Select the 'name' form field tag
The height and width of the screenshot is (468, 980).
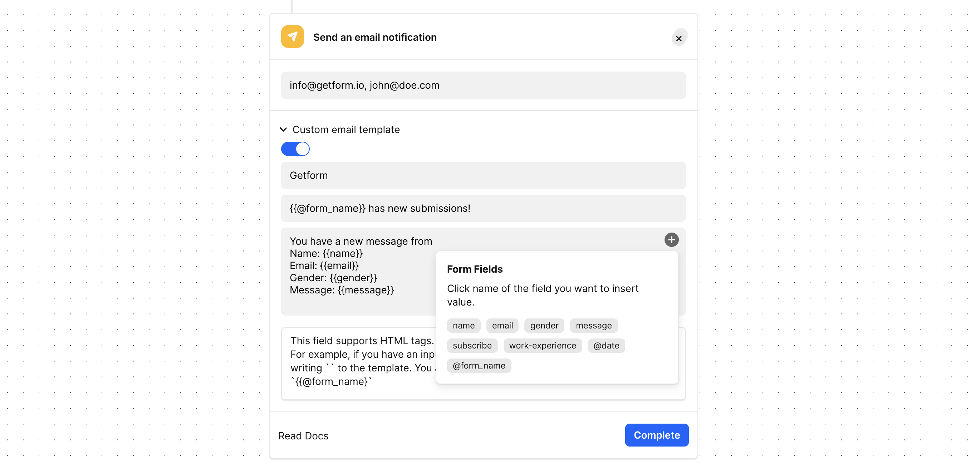tap(463, 326)
